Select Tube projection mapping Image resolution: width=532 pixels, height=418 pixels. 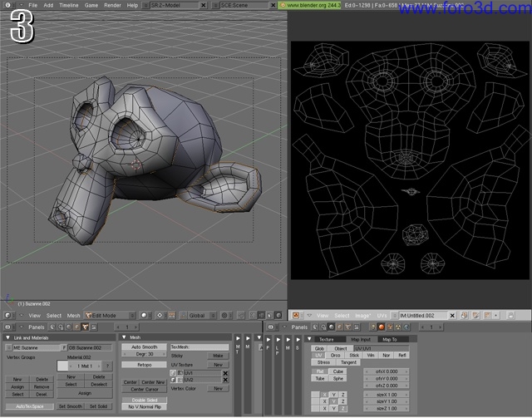coord(319,378)
